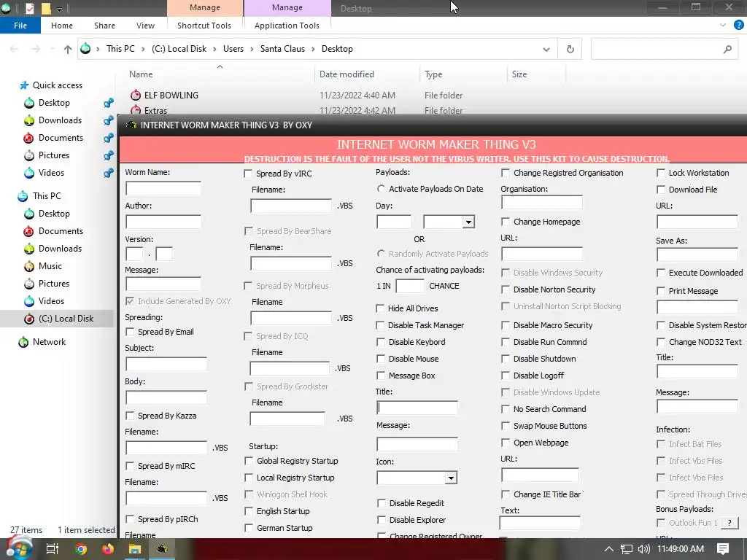
Task: Open the Windows Start button
Action: pos(18,548)
